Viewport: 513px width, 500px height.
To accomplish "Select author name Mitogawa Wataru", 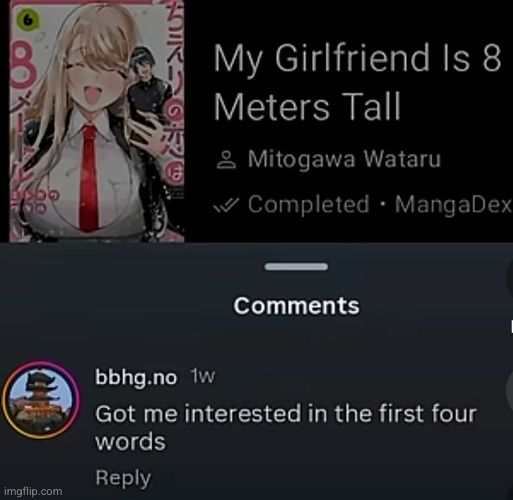I will (x=344, y=159).
